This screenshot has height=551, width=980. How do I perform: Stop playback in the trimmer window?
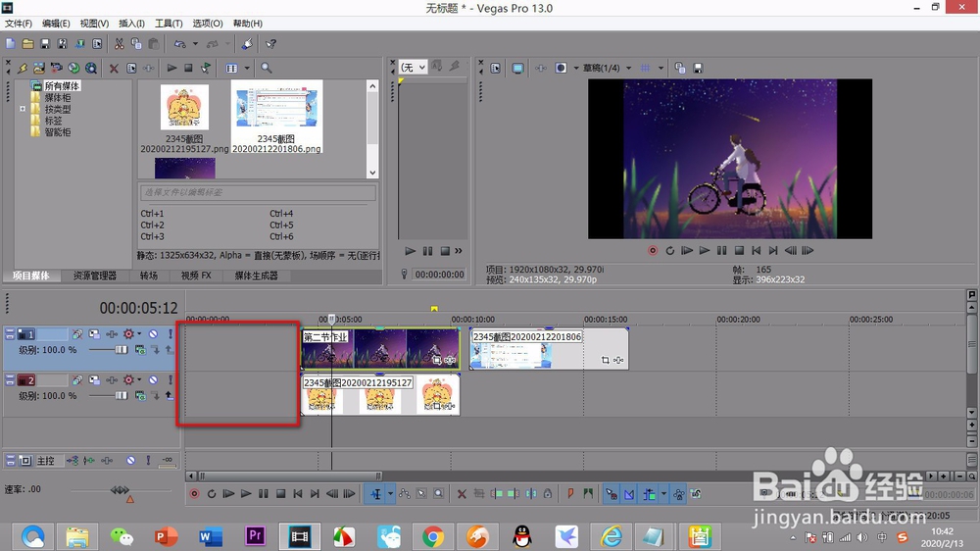pyautogui.click(x=445, y=251)
